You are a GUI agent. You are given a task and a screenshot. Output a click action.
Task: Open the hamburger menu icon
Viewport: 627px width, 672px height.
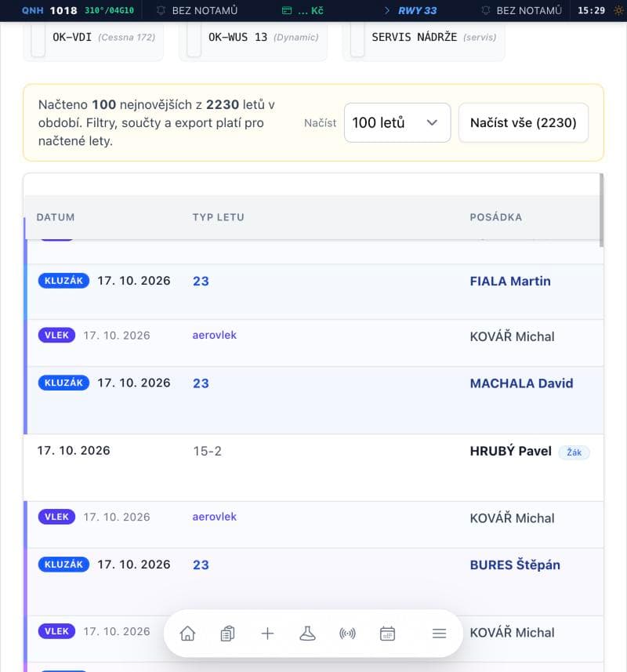point(439,633)
